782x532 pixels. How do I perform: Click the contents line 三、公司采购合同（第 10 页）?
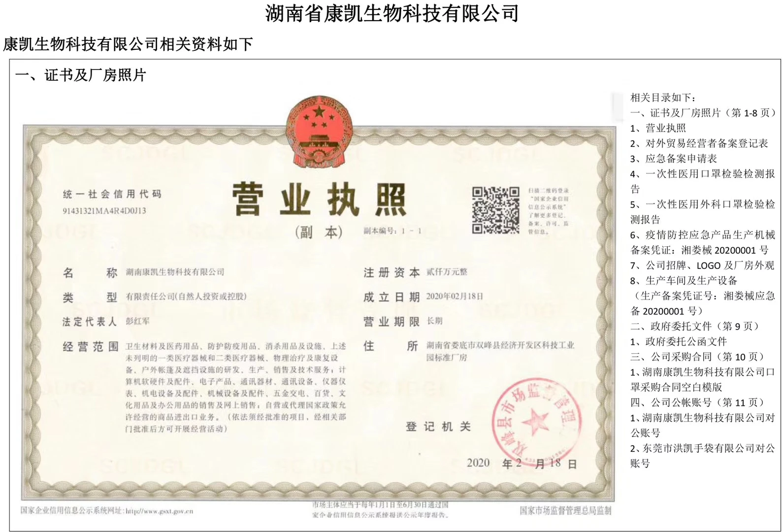point(699,357)
